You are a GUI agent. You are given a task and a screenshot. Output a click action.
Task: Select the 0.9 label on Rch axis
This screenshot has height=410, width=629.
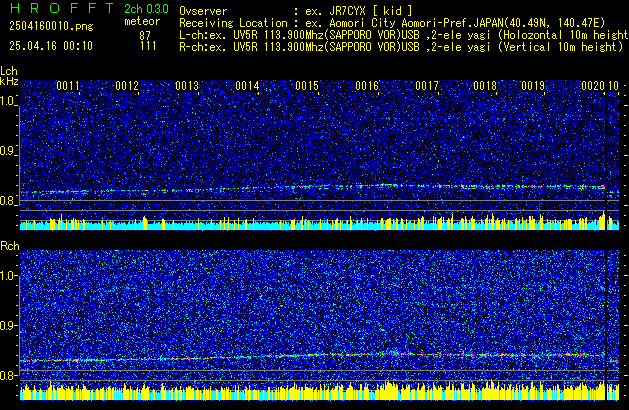click(x=8, y=325)
